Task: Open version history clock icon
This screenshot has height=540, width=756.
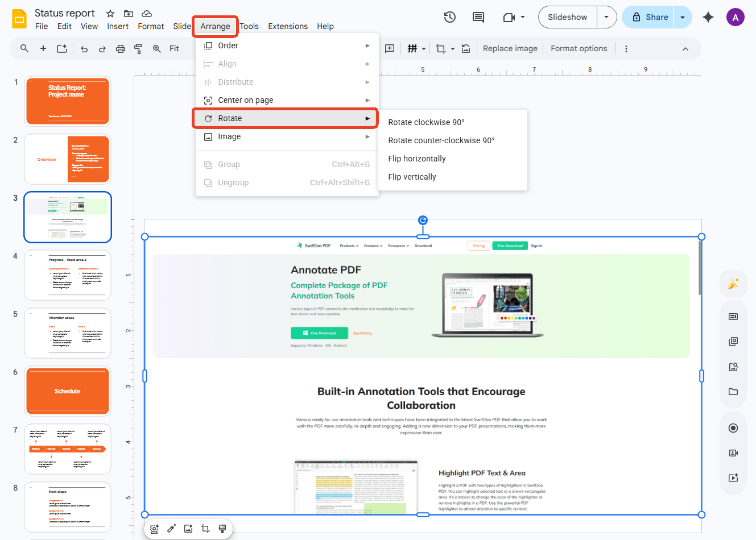Action: click(x=450, y=17)
